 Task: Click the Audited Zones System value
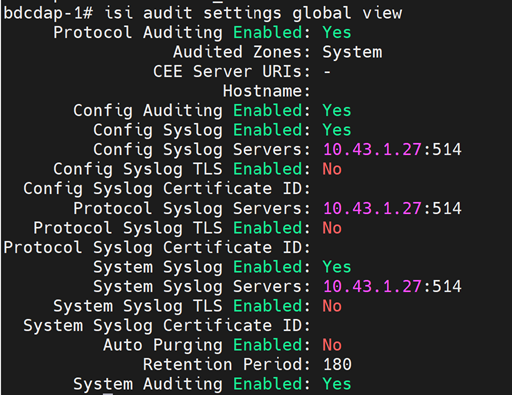352,52
